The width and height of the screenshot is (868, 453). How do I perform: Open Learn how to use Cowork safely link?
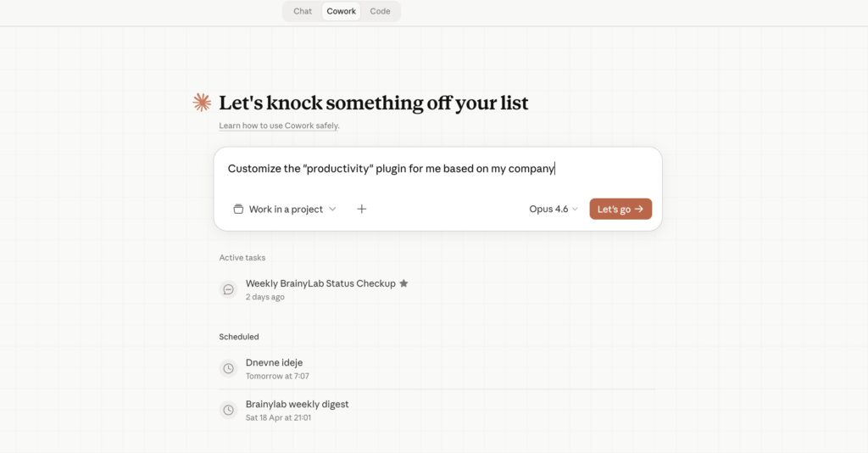(x=279, y=126)
